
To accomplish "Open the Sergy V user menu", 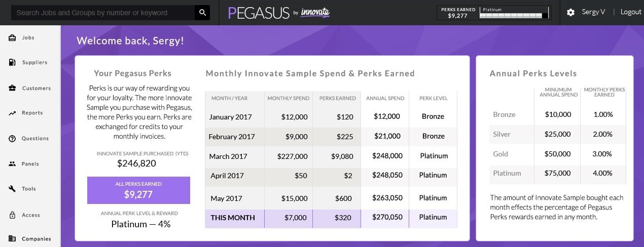I will [x=593, y=12].
